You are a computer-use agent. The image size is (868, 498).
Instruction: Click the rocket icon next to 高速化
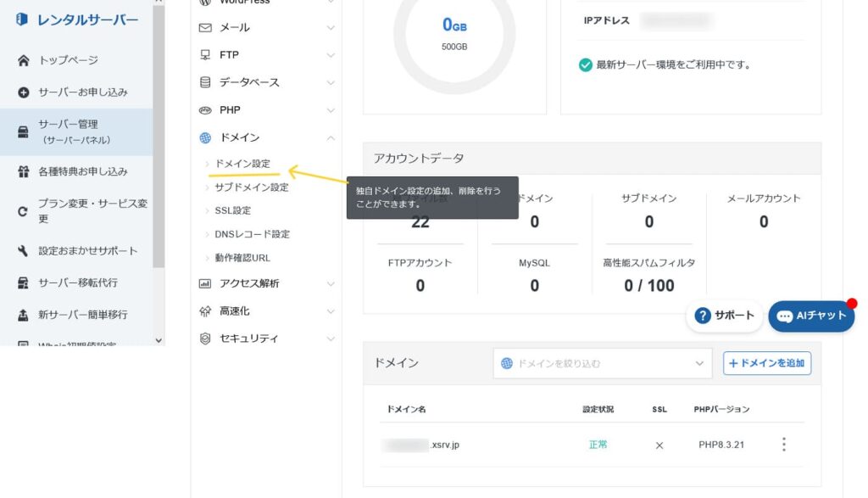click(205, 311)
